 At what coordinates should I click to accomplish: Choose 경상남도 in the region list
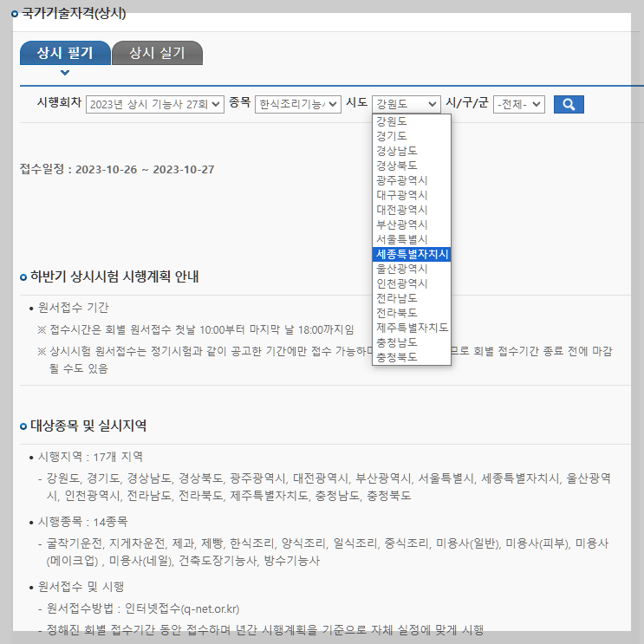pyautogui.click(x=412, y=151)
